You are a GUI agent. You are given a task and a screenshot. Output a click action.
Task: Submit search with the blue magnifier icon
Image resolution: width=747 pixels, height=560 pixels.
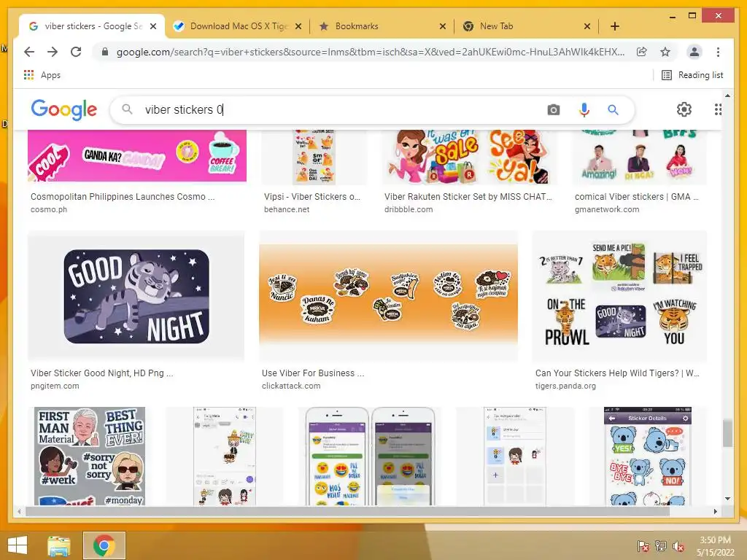[x=613, y=110]
